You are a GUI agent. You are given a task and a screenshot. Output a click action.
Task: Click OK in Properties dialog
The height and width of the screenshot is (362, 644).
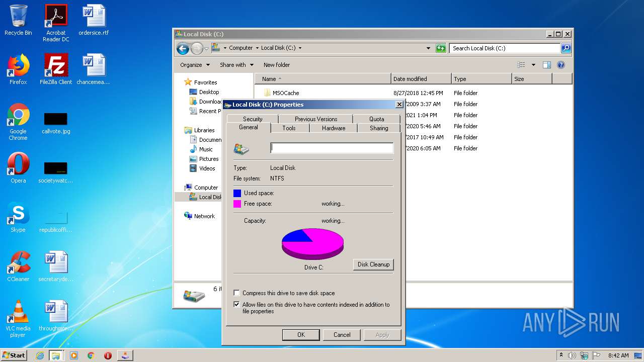click(301, 335)
